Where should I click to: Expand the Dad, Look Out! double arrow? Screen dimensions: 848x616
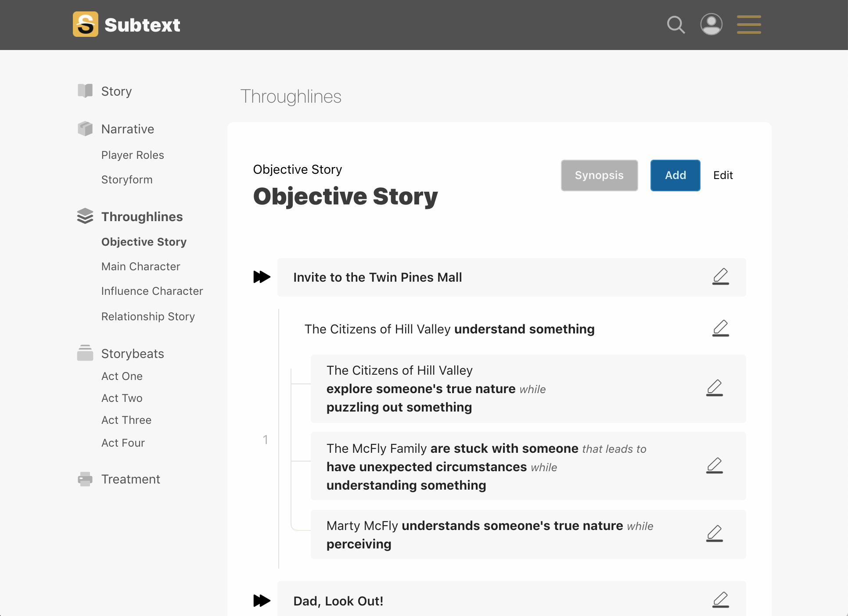pyautogui.click(x=262, y=601)
